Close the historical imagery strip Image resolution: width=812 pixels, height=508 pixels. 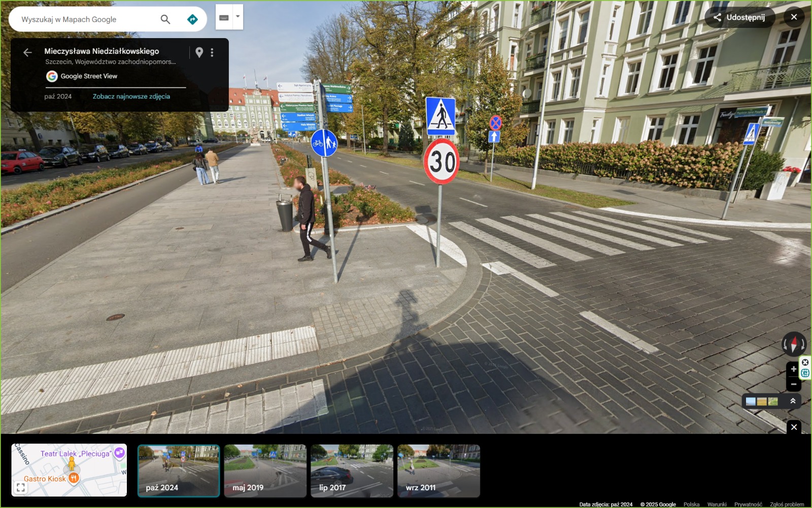(x=794, y=427)
